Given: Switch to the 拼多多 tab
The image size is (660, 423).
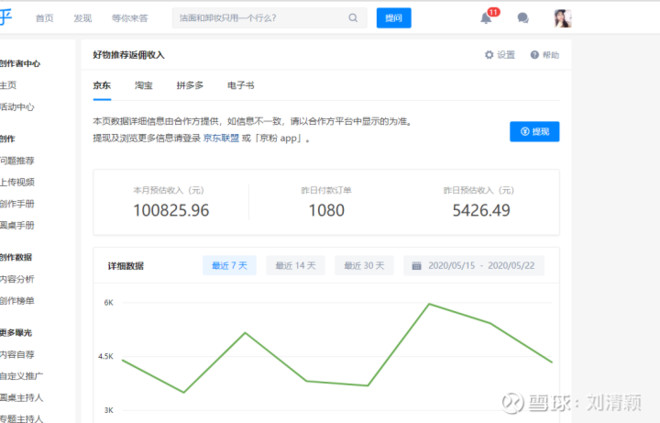Looking at the screenshot, I should (191, 87).
